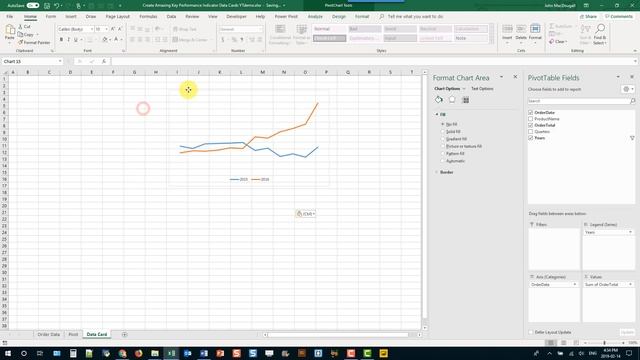Open the font name dropdown

91,29
